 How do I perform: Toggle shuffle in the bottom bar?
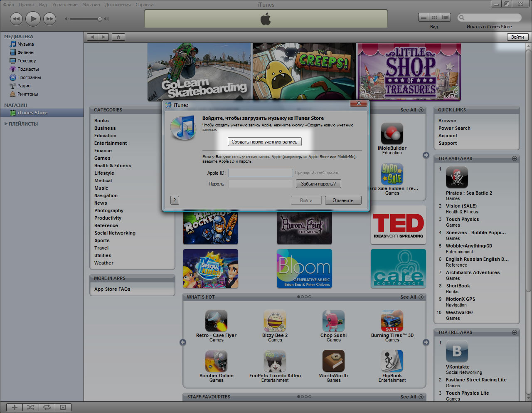pos(31,407)
